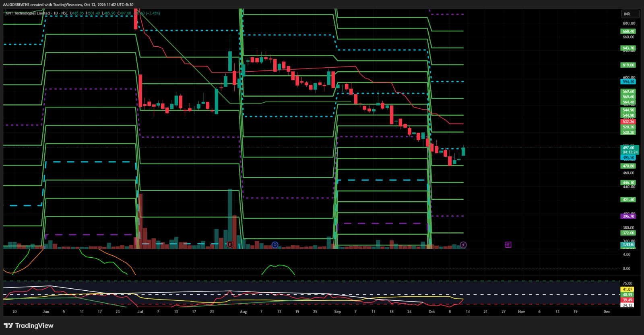Click the Oct label on time axis
Image resolution: width=644 pixels, height=335 pixels.
click(431, 311)
